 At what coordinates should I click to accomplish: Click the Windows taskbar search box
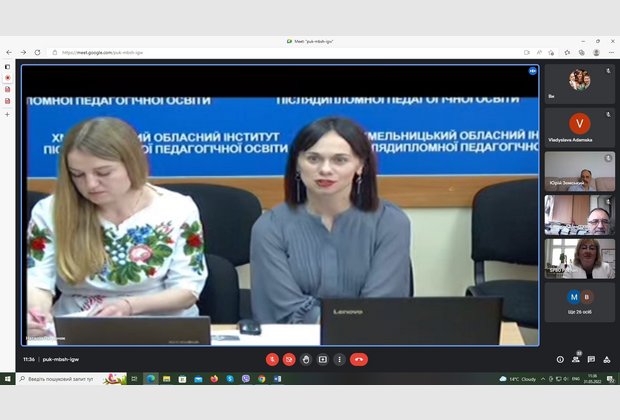(60, 379)
